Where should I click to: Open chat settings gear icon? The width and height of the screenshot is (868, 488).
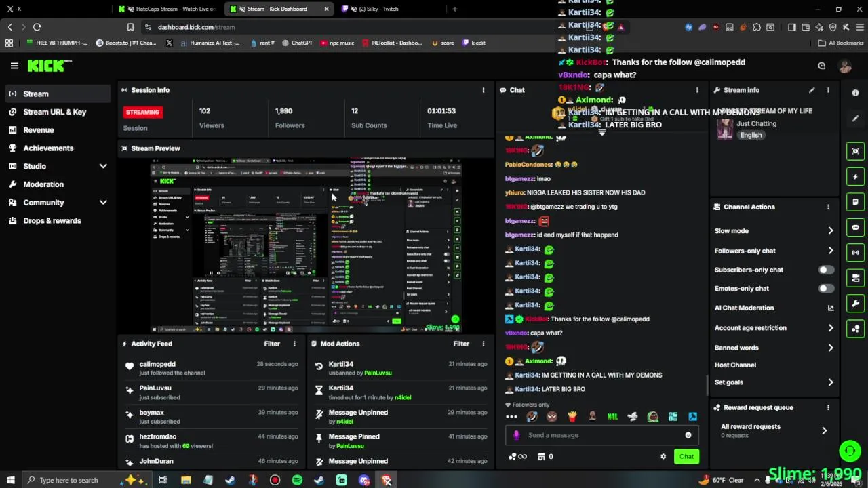663,457
